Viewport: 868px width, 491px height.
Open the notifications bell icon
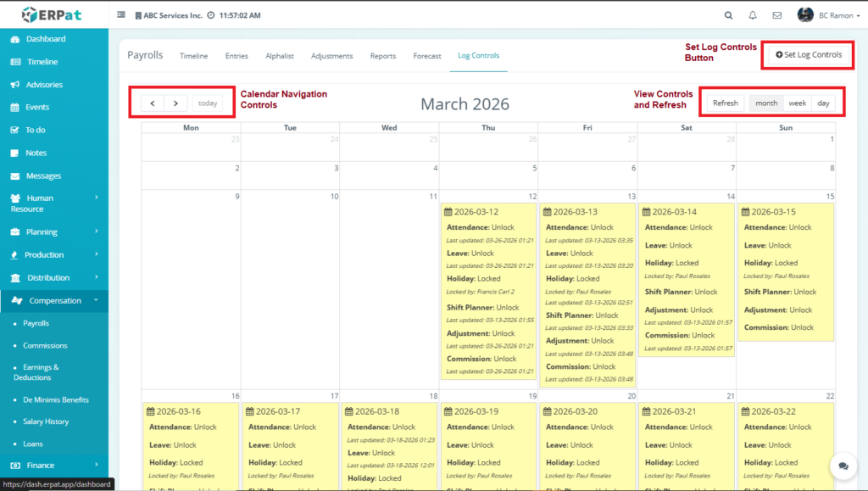[753, 15]
